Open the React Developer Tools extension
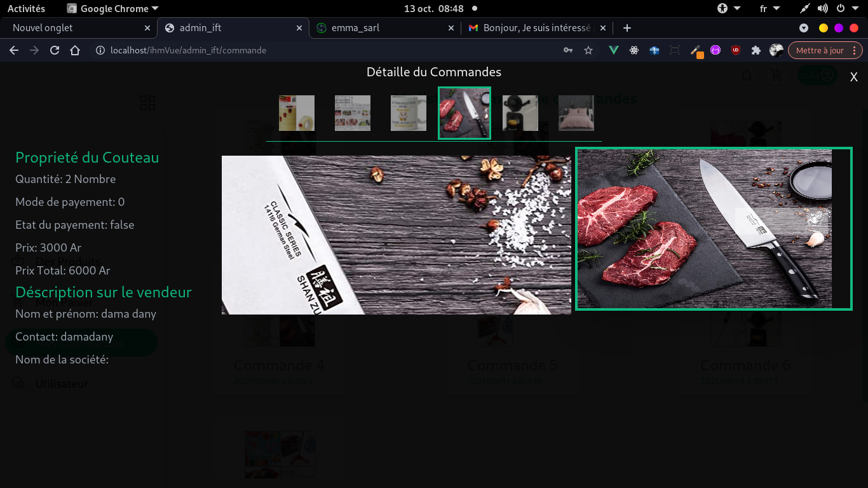 click(x=634, y=50)
